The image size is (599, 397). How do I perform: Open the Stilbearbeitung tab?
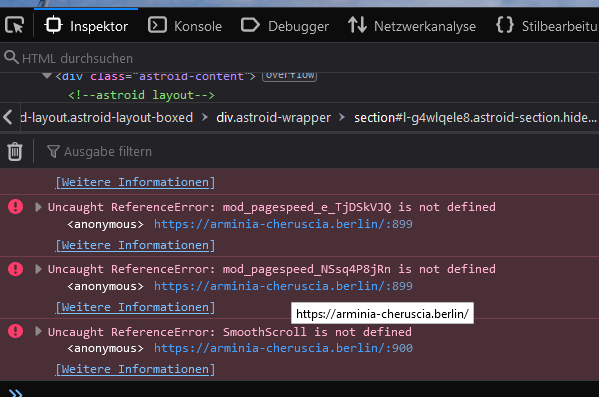546,26
